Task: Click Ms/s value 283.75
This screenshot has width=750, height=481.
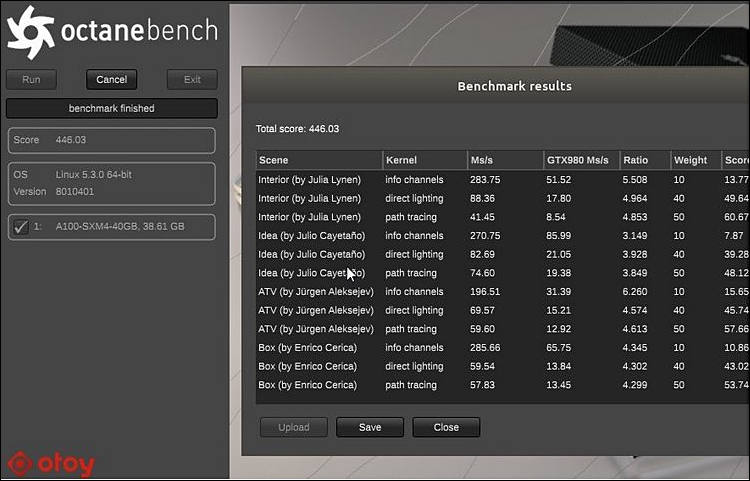Action: pos(485,180)
